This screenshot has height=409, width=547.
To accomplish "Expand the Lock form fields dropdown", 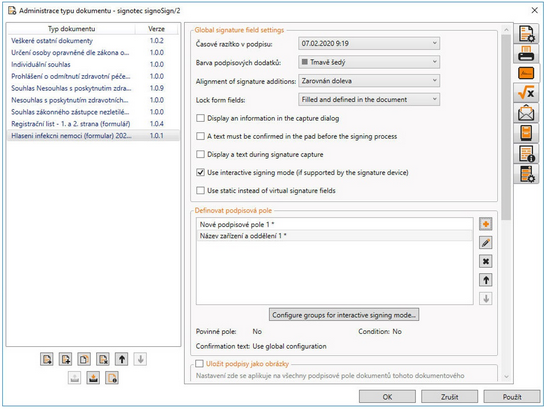I will [369, 99].
